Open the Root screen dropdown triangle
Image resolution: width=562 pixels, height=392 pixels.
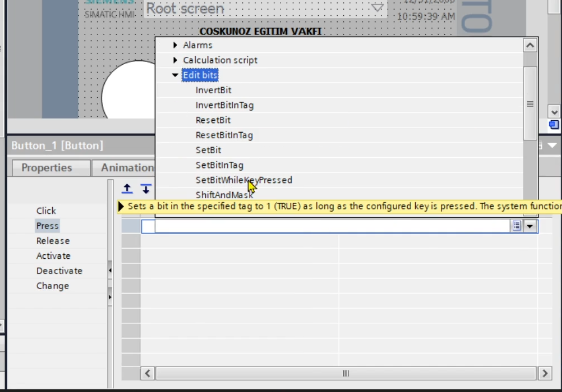[377, 7]
